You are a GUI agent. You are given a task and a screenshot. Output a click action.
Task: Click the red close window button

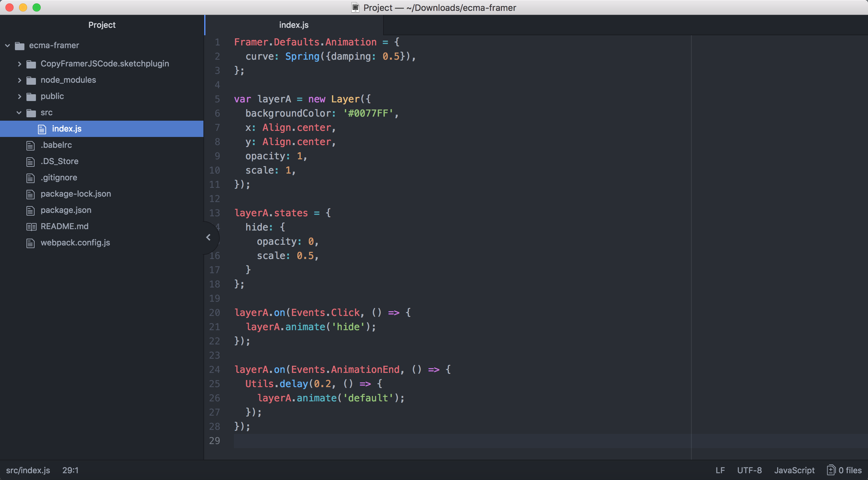[x=9, y=7]
